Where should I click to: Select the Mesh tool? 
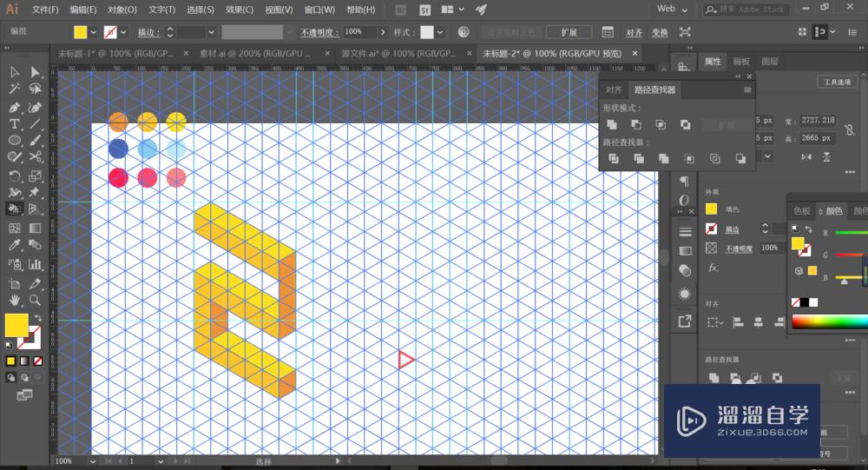[15, 228]
